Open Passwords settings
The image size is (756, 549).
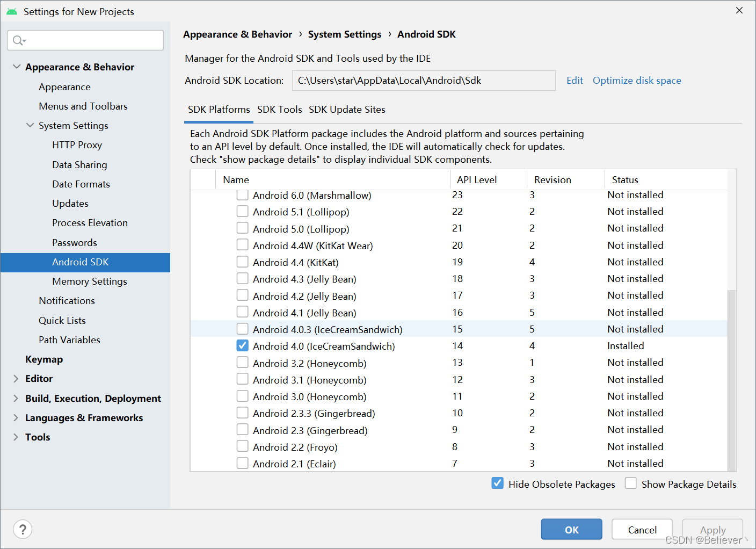75,243
